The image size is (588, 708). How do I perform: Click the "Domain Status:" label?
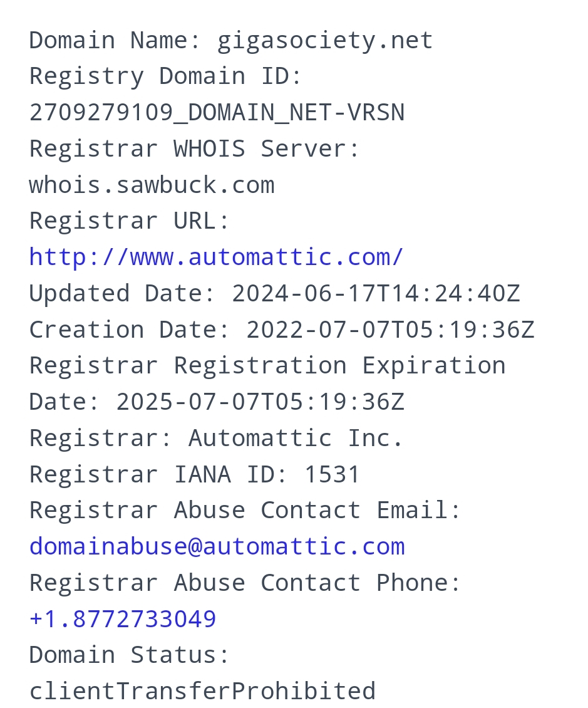tap(130, 655)
